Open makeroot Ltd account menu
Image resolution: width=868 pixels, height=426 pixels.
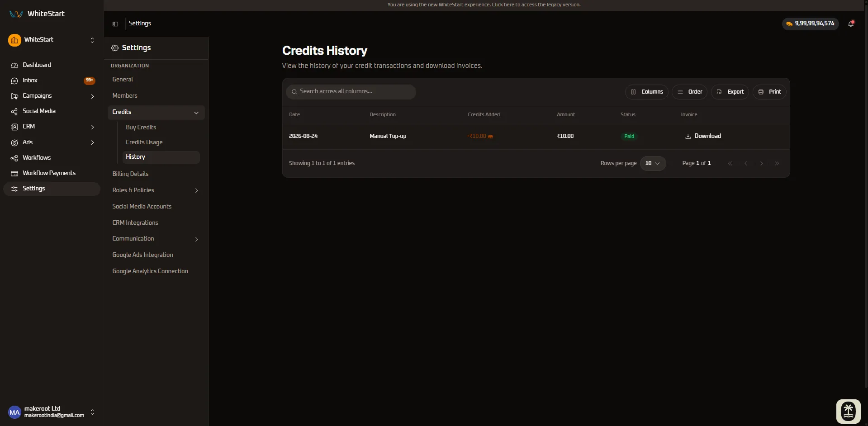coord(52,412)
